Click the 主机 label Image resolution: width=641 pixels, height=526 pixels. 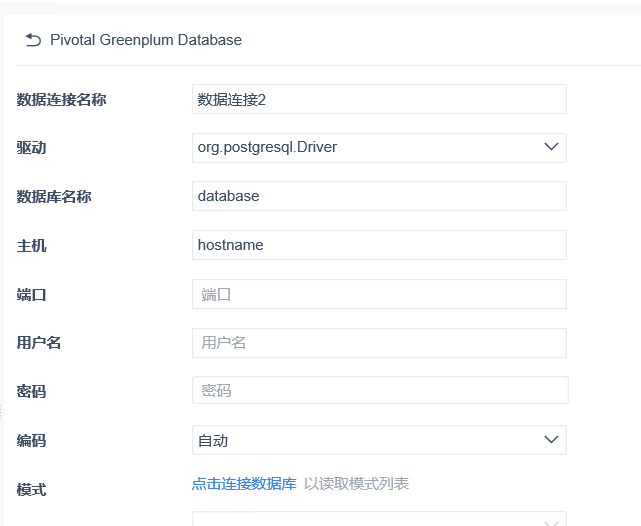click(31, 246)
